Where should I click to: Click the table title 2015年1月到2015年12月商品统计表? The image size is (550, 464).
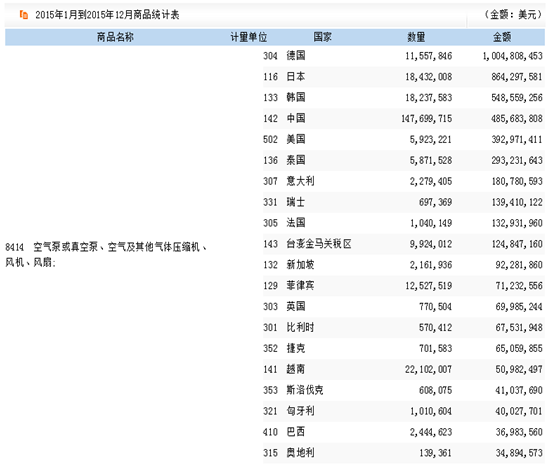tap(107, 15)
